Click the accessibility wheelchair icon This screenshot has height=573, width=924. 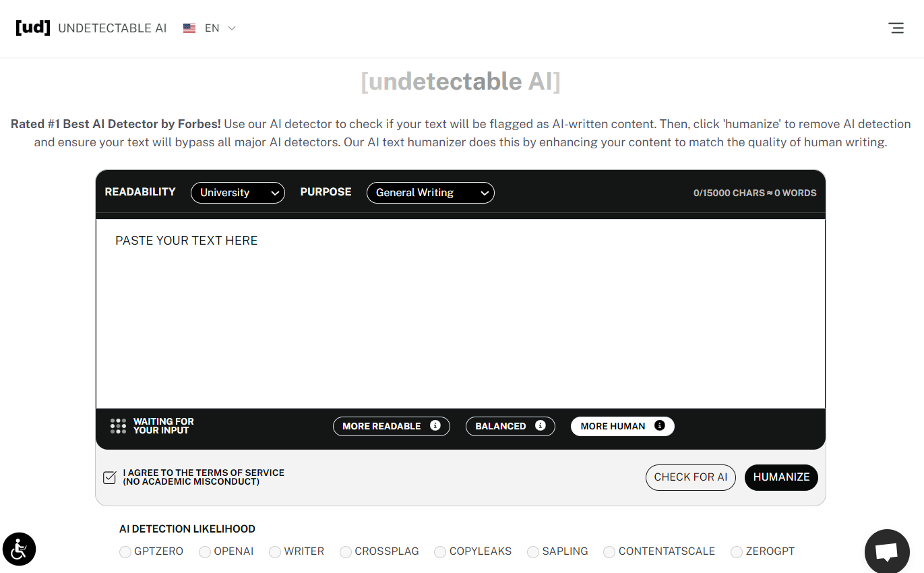(x=19, y=549)
